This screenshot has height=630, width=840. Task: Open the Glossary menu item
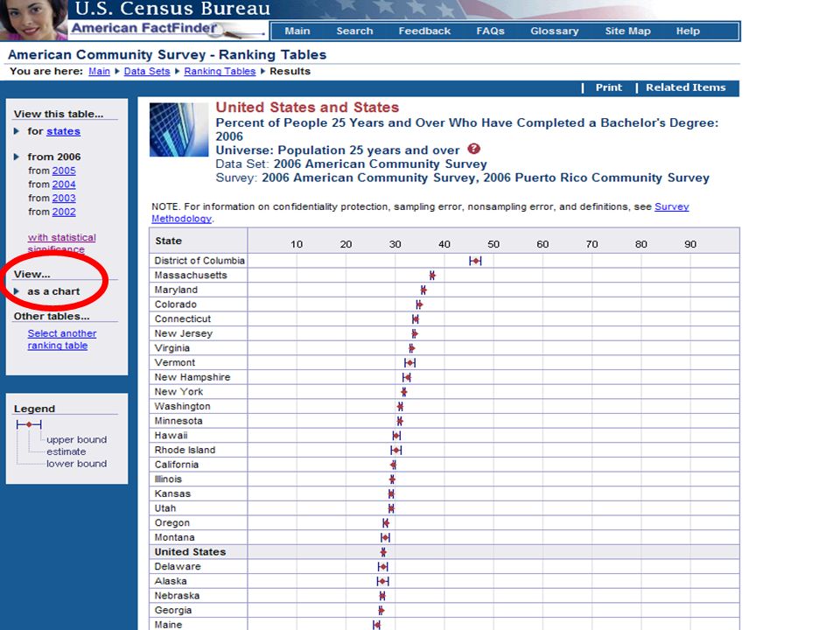[x=555, y=31]
